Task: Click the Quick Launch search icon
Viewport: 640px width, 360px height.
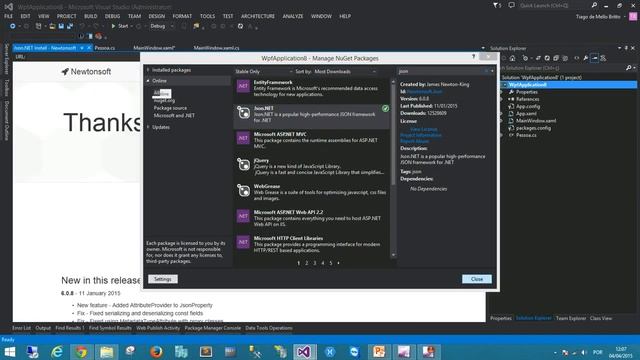Action: 594,5
